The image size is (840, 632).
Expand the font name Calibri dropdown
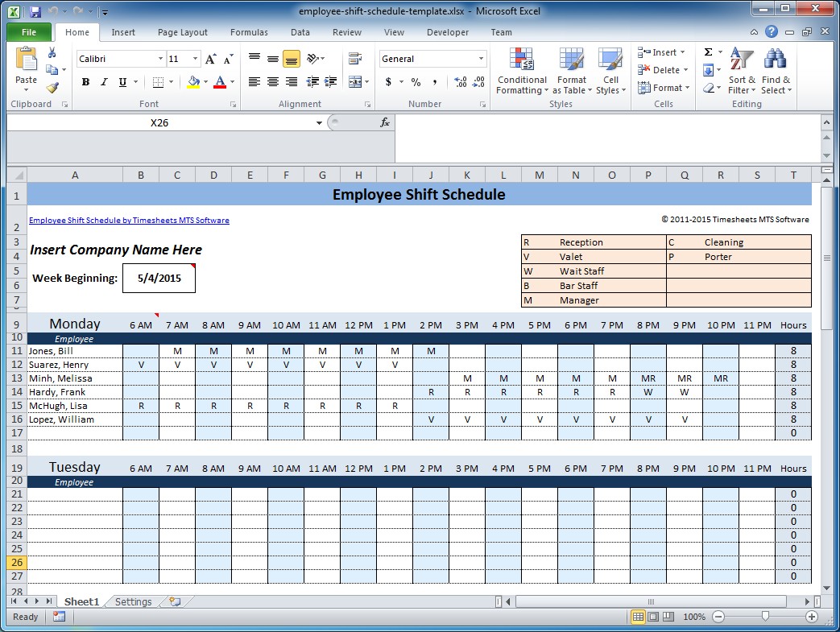click(x=159, y=59)
